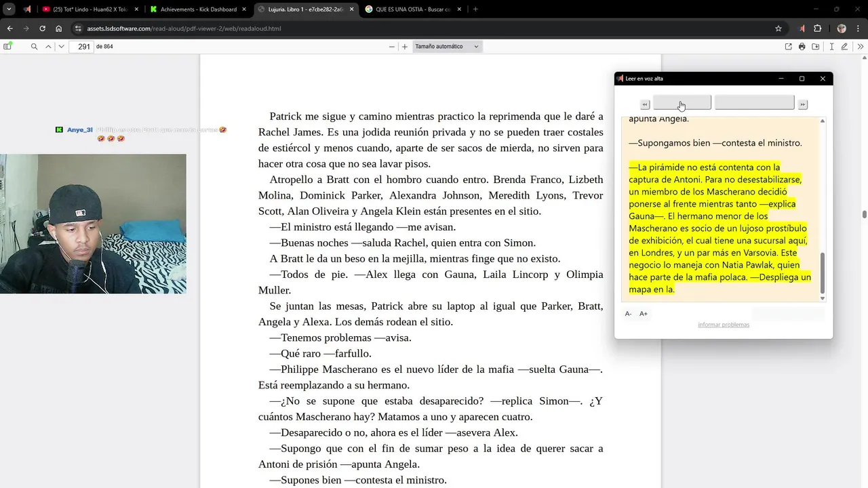Open a new browser tab
Screen dimensions: 868x488
475,9
